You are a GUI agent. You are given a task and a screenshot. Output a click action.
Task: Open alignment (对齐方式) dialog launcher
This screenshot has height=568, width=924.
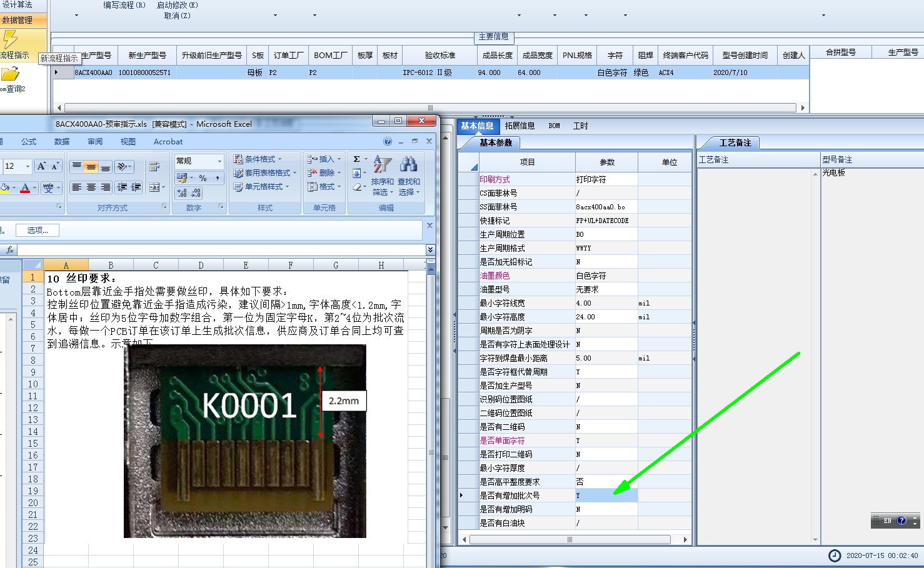coord(164,206)
